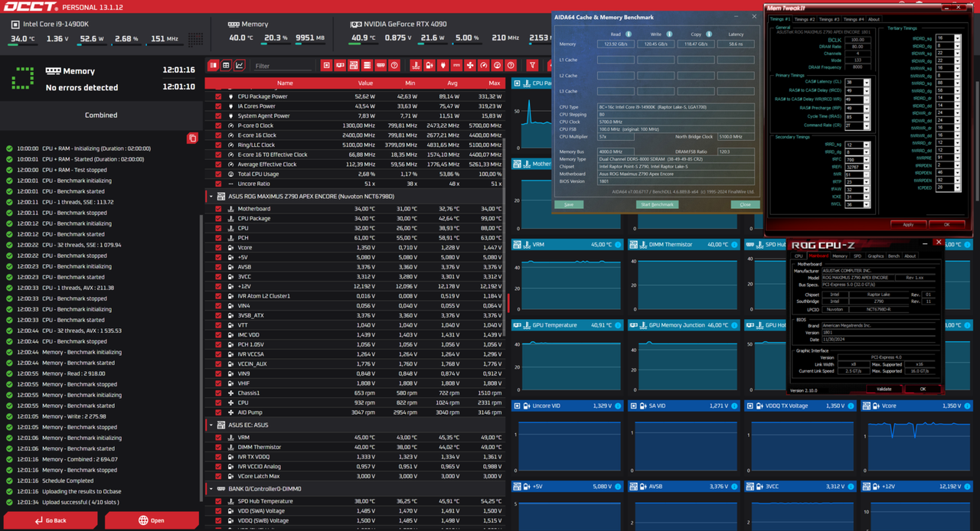Screen dimensions: 980x531
Task: Open Memory tab in ROG CPU-Z
Action: tap(840, 256)
